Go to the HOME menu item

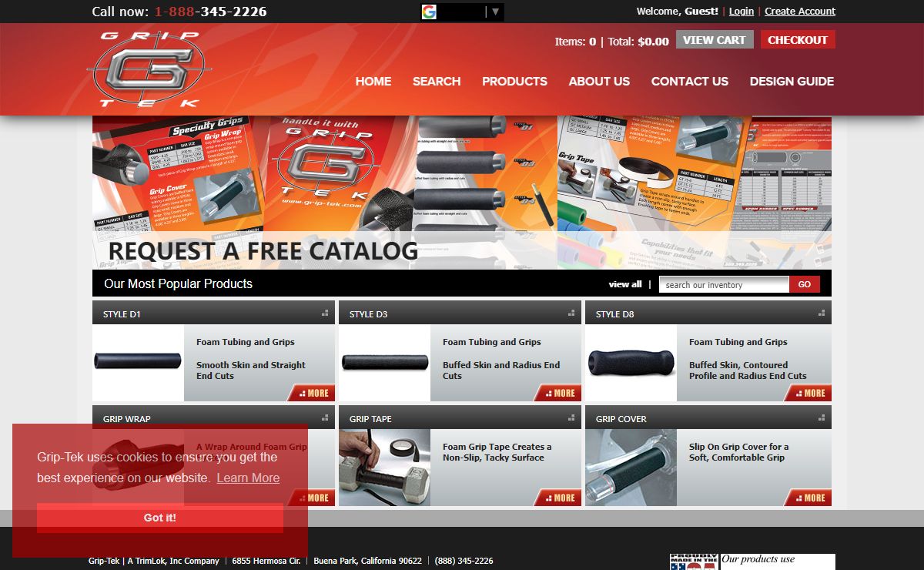point(373,81)
